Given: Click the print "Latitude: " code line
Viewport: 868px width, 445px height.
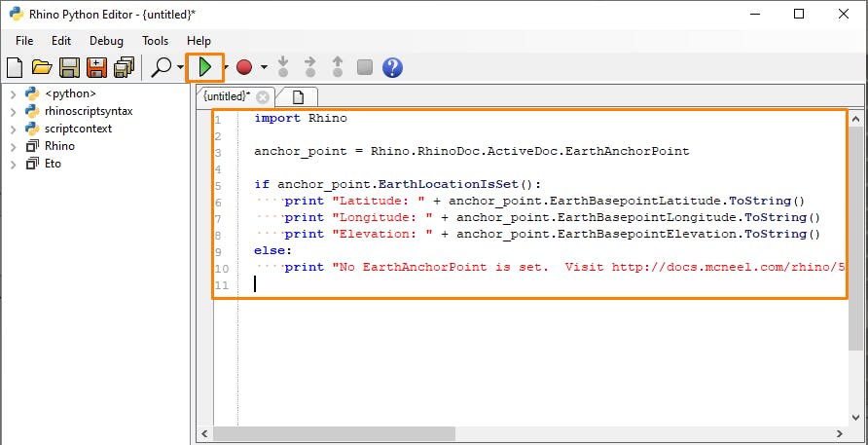Looking at the screenshot, I should click(x=544, y=201).
